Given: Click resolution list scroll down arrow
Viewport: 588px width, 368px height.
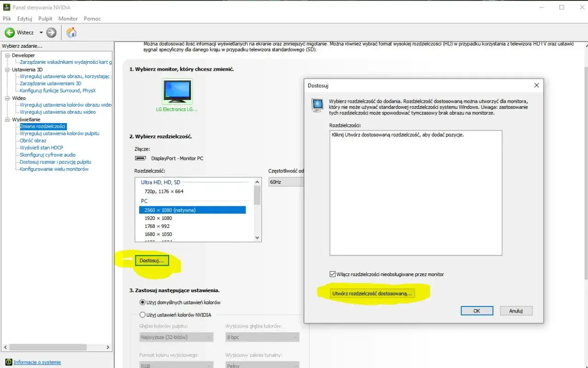Looking at the screenshot, I should coord(257,238).
